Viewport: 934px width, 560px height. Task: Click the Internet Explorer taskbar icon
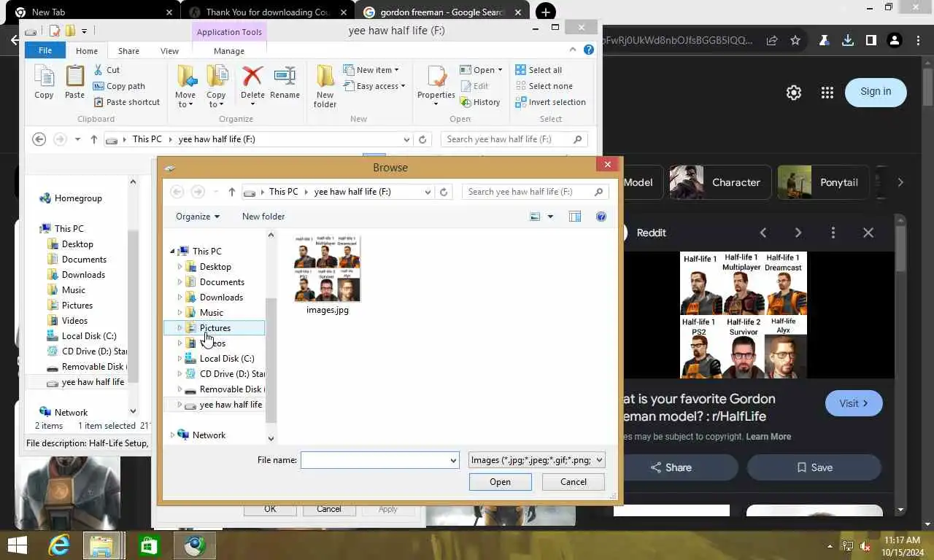[x=58, y=545]
